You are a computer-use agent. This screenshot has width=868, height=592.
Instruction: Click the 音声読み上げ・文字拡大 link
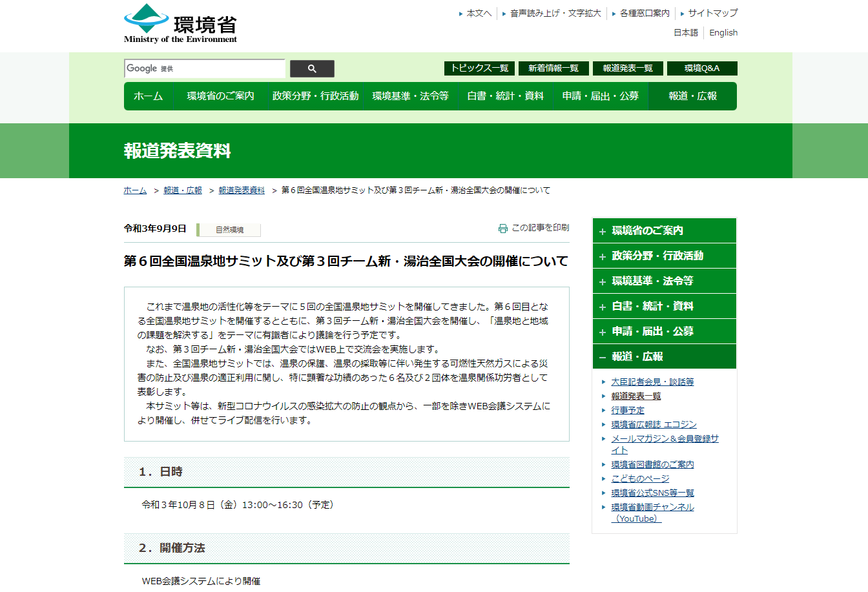[x=555, y=13]
